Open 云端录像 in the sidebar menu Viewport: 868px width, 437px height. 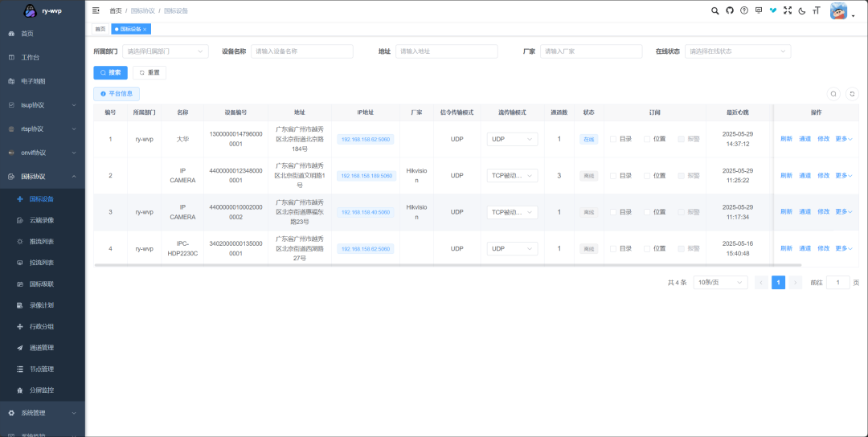[x=41, y=219]
